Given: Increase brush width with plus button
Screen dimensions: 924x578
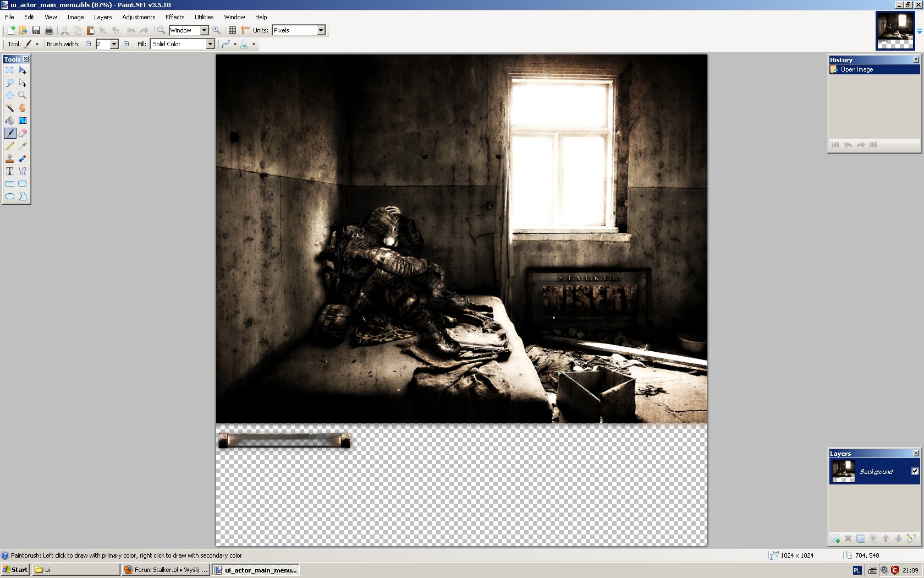Looking at the screenshot, I should pos(127,44).
